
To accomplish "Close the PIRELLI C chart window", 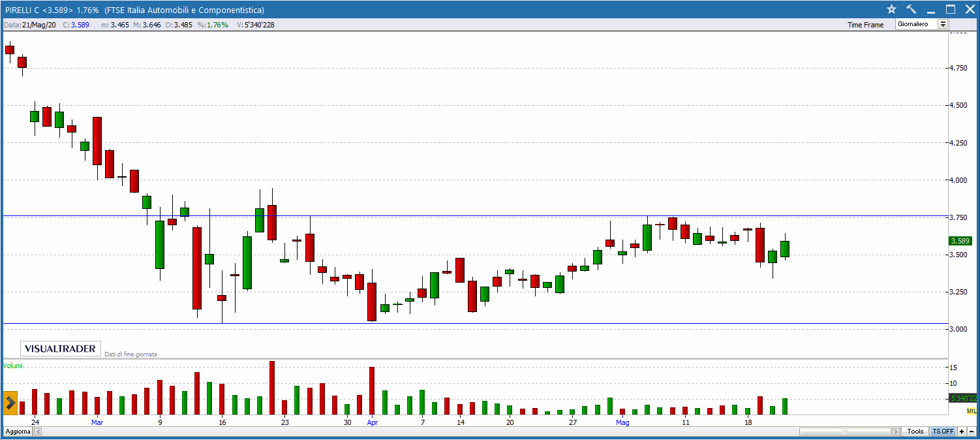I will (969, 9).
